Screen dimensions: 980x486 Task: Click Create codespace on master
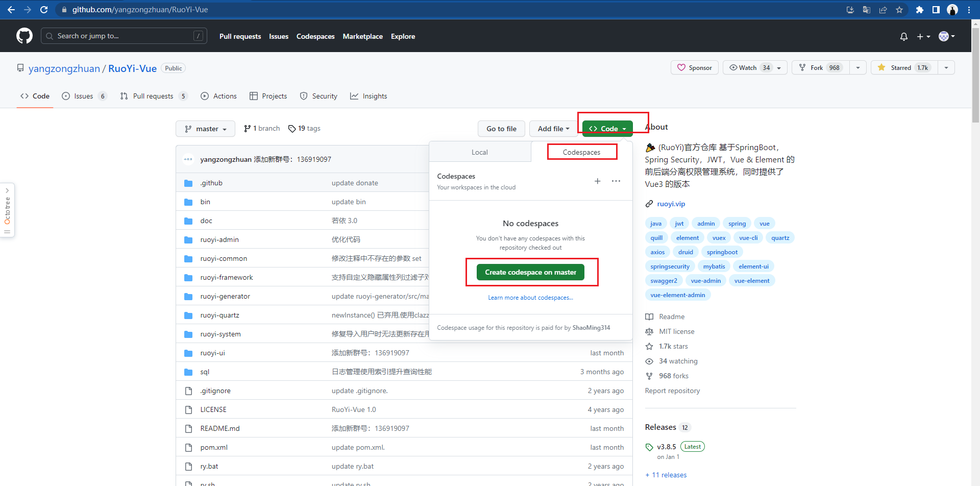pyautogui.click(x=530, y=272)
